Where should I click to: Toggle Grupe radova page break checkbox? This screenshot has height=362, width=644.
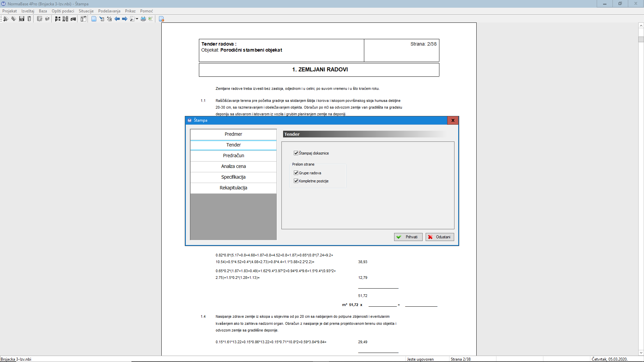coord(296,173)
